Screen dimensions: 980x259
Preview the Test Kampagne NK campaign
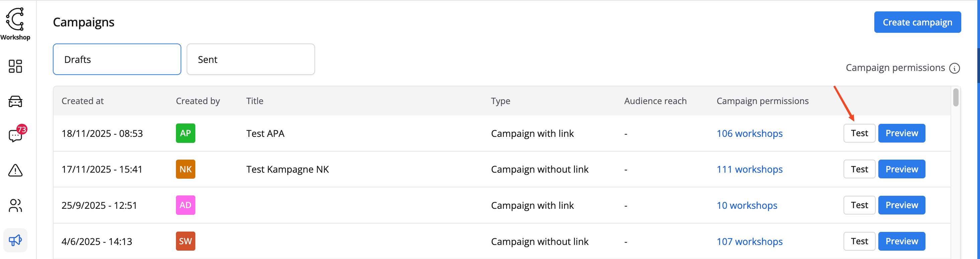point(901,169)
